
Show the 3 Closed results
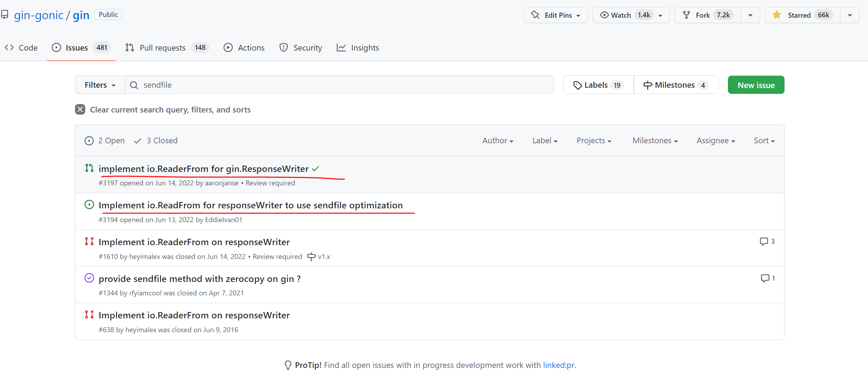click(x=156, y=141)
